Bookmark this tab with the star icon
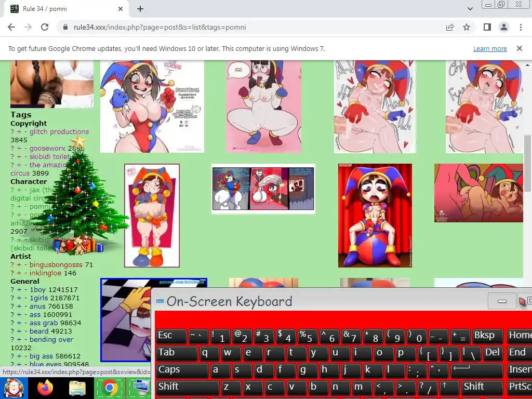This screenshot has width=532, height=399. 467,27
